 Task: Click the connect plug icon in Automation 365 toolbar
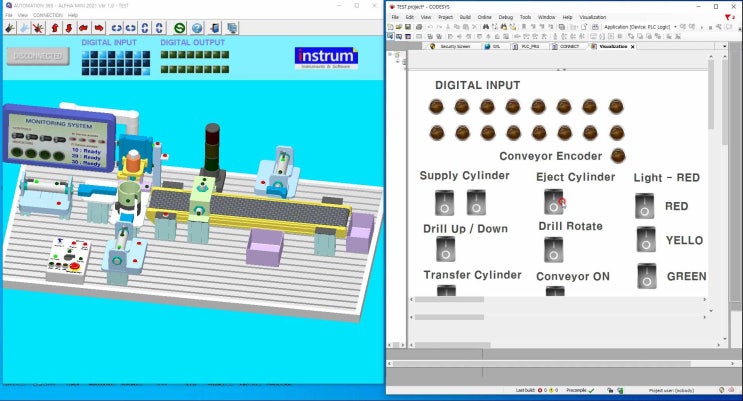point(10,28)
